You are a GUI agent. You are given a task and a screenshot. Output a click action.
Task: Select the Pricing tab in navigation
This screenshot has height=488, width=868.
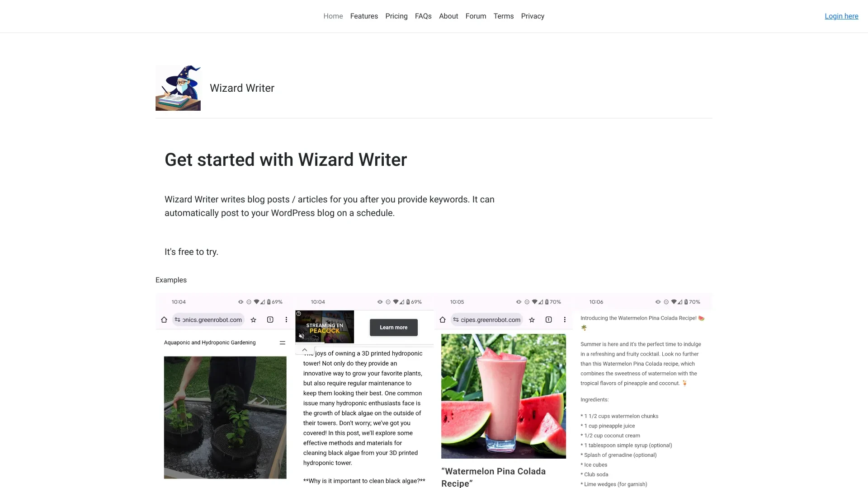(x=396, y=16)
